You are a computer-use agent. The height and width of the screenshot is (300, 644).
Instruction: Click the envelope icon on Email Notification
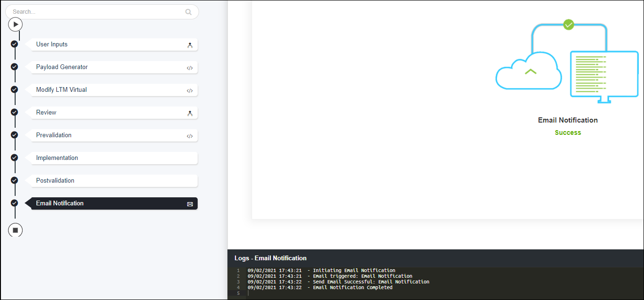[190, 204]
